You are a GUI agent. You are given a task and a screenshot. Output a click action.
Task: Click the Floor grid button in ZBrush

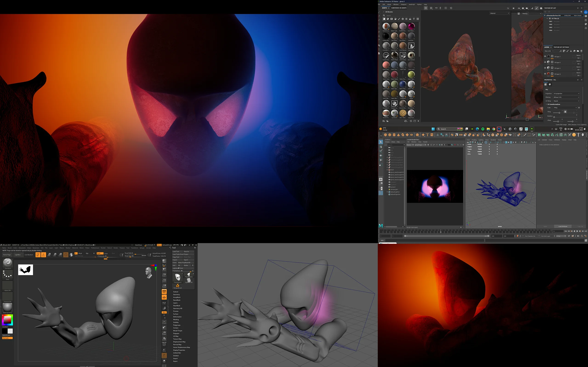(x=164, y=297)
